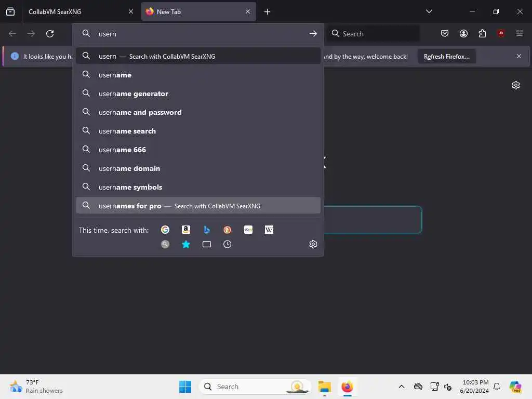This screenshot has width=532, height=399.
Task: Click the Go arrow in address bar
Action: 313,34
